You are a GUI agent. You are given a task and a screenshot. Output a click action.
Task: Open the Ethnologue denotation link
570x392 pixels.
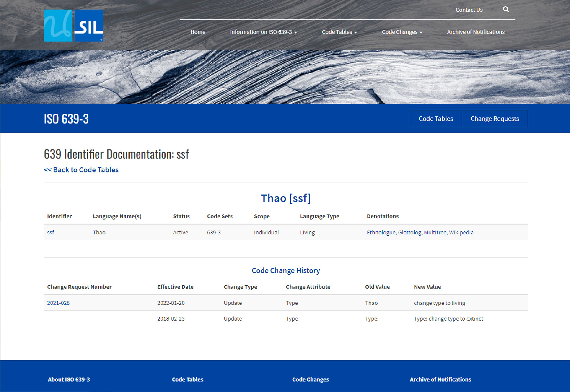pos(381,232)
